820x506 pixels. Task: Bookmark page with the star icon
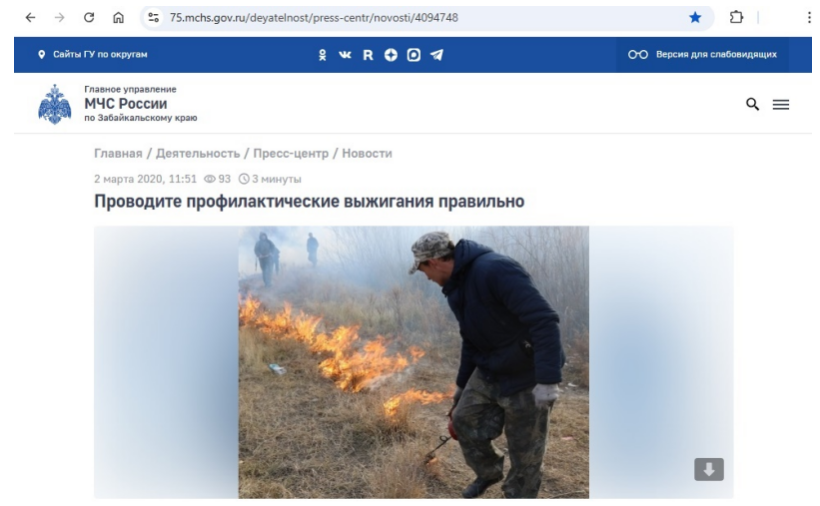coord(695,17)
